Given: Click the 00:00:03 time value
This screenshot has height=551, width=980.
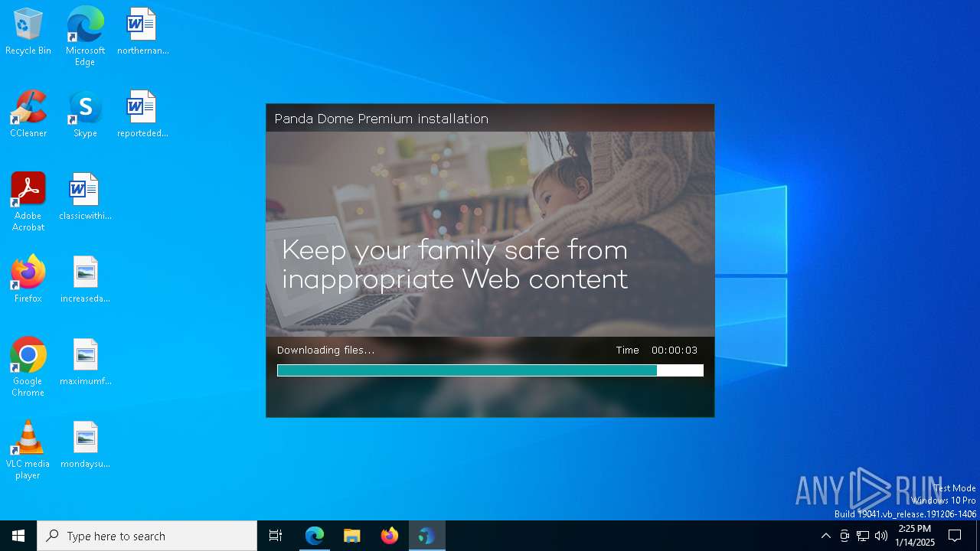Looking at the screenshot, I should pyautogui.click(x=675, y=350).
